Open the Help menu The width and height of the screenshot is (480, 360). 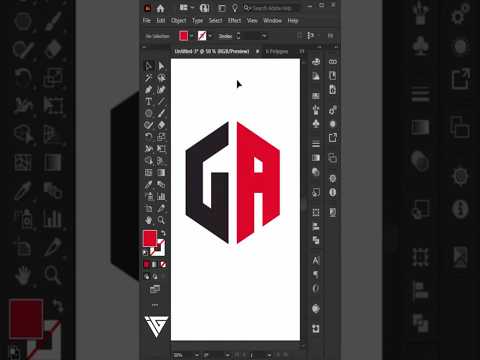pyautogui.click(x=293, y=21)
